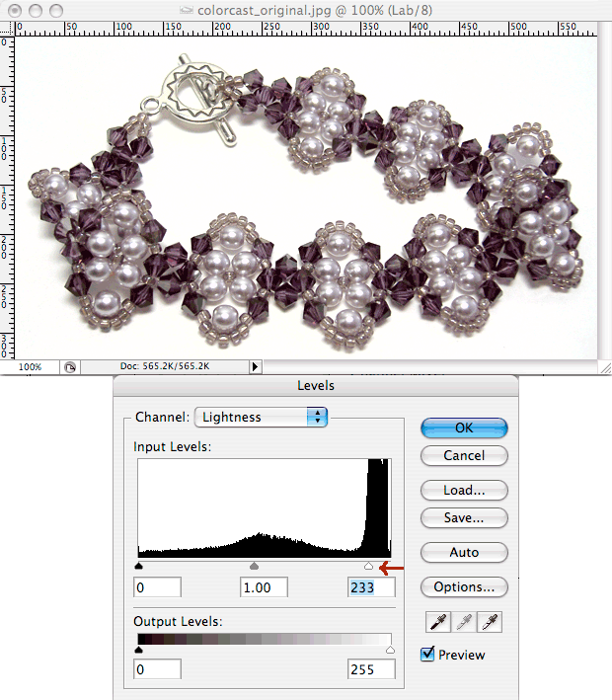Confirm Levels with OK button
The width and height of the screenshot is (612, 700).
click(x=464, y=428)
